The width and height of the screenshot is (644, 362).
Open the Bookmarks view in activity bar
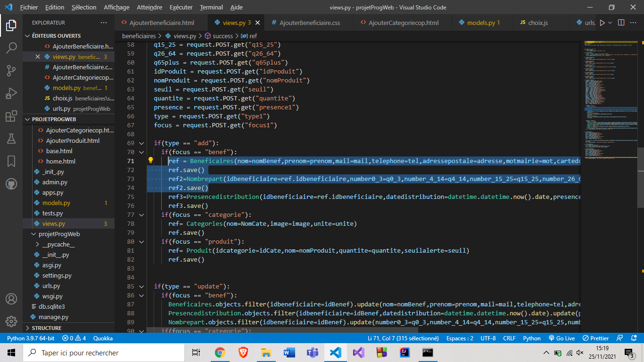(x=11, y=161)
